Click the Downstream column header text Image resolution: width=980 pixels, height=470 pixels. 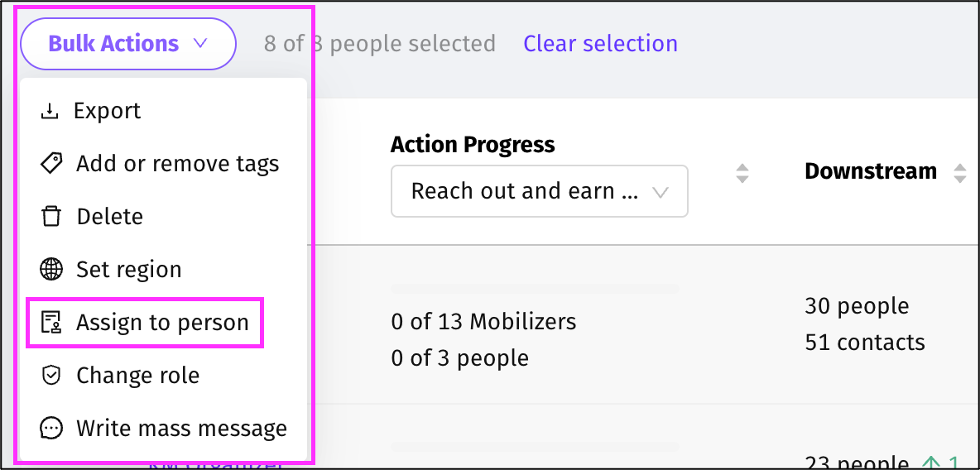870,171
